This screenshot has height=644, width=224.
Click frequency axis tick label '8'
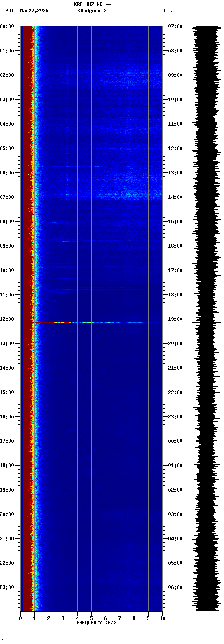[134, 618]
